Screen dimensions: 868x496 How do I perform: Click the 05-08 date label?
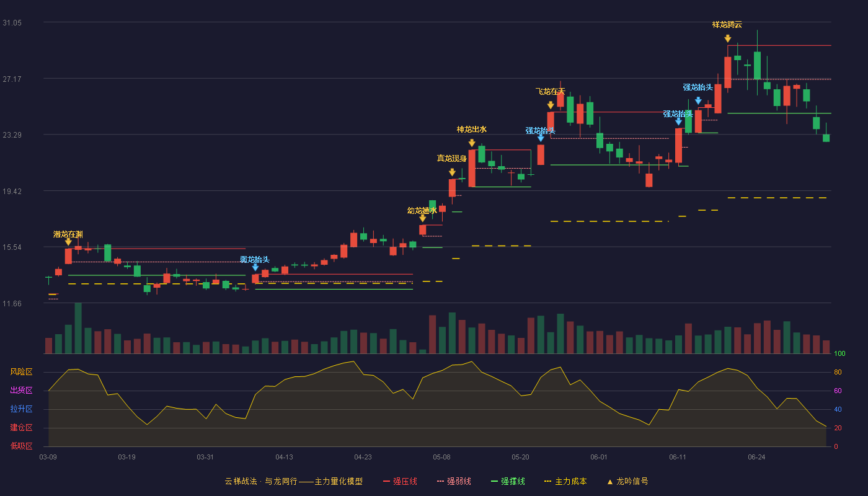pos(441,457)
